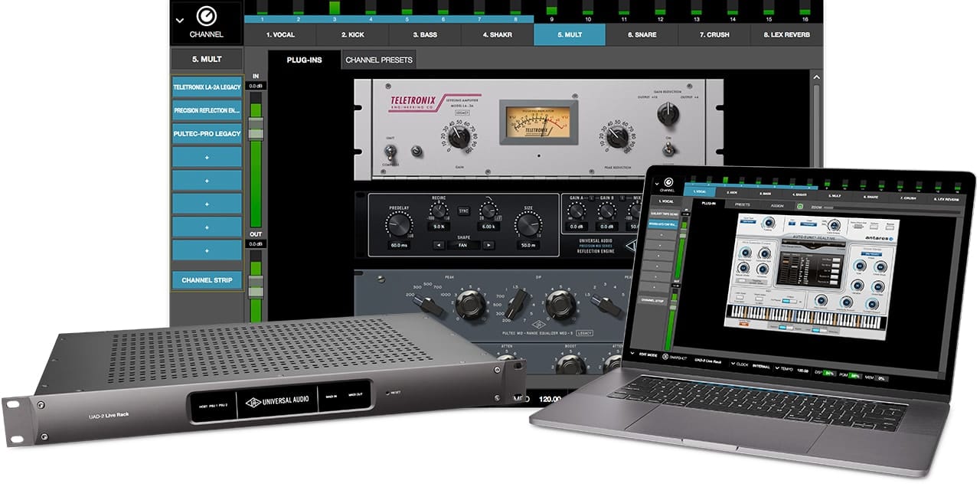Viewport: 980px width, 490px height.
Task: Click the Shape previous arrow button
Action: click(439, 245)
